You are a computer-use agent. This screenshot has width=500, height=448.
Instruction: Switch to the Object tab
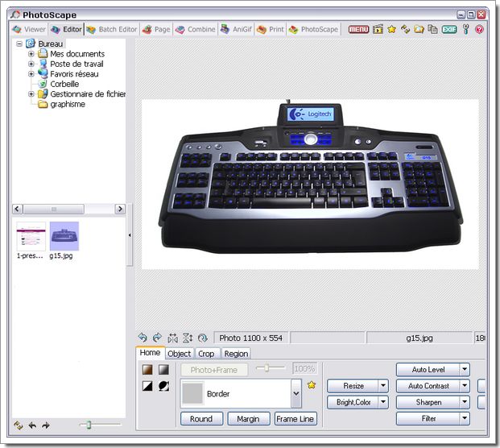(x=180, y=354)
